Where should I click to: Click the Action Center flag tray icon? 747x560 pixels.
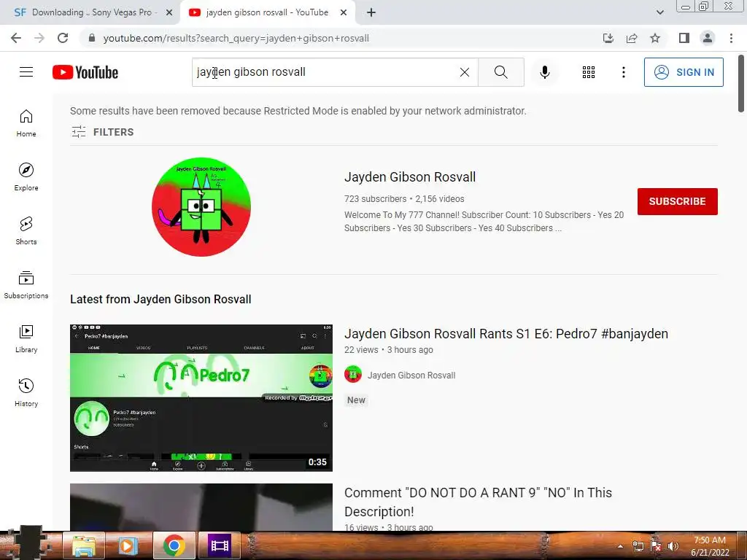coord(656,546)
